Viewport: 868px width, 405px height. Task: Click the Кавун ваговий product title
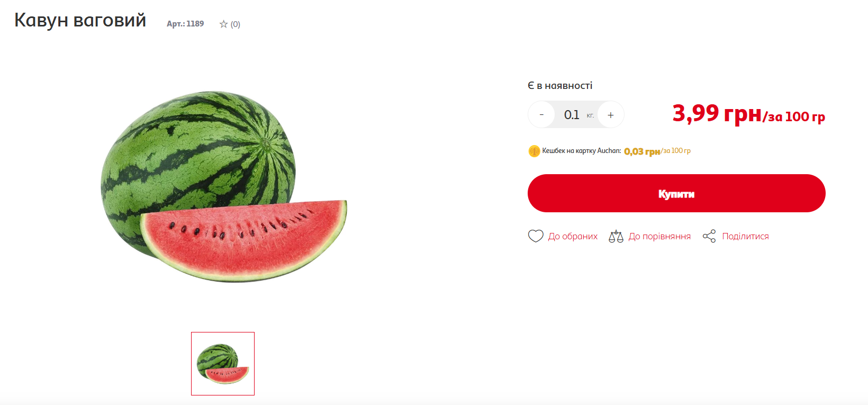point(80,20)
